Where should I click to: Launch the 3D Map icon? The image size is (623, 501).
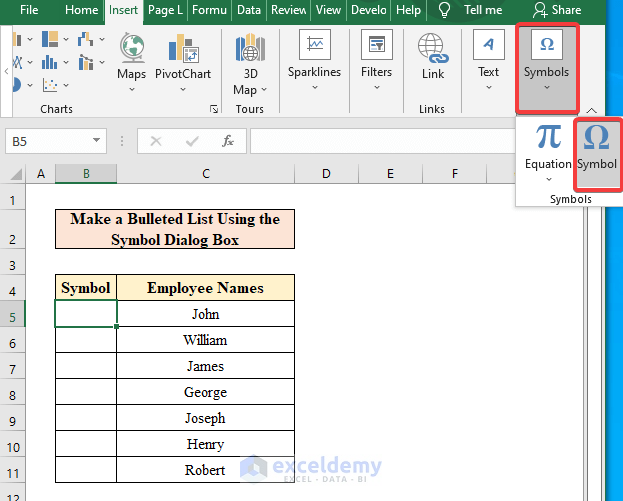[x=250, y=48]
